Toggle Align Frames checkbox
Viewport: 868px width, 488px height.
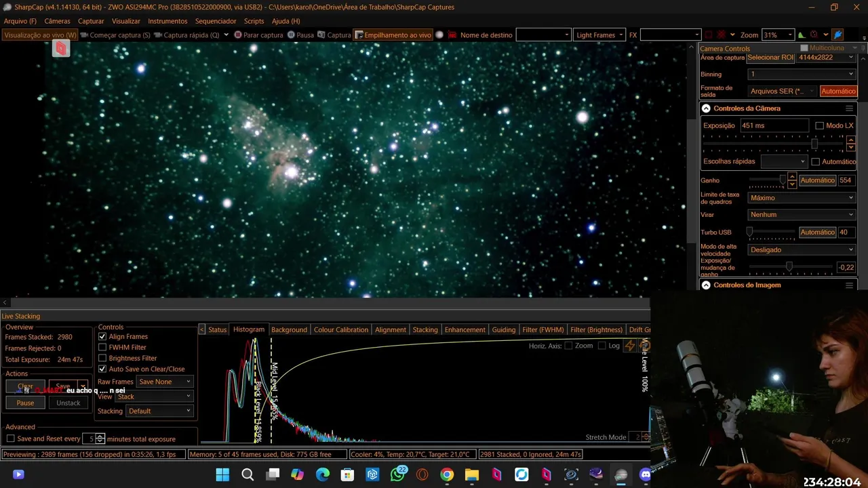click(102, 336)
